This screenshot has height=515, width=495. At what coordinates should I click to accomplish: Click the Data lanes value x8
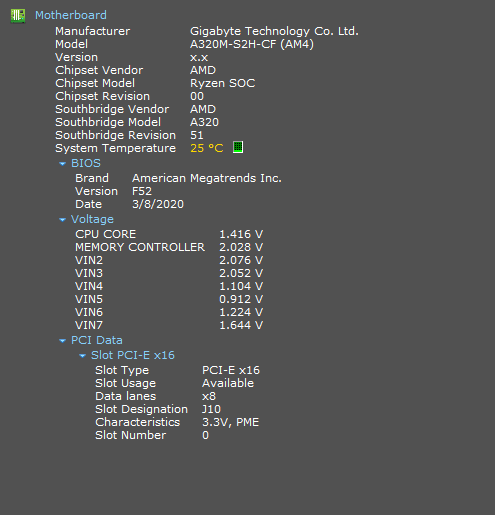pos(209,396)
